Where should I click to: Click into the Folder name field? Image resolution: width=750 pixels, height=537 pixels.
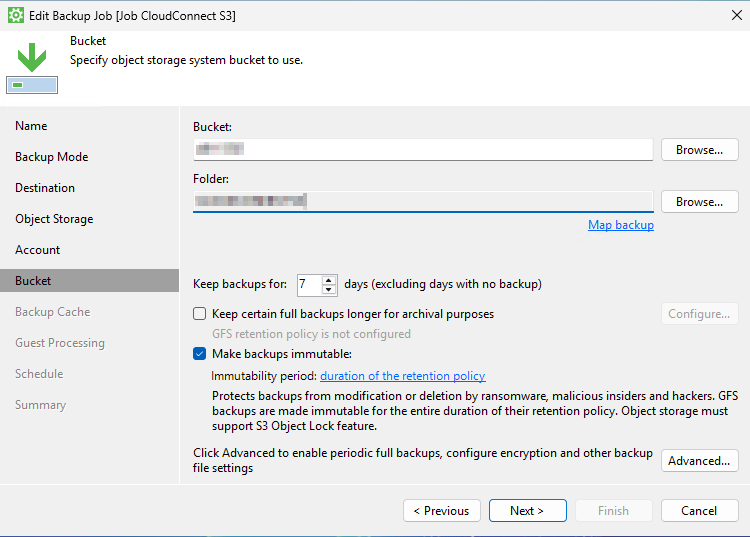[423, 201]
